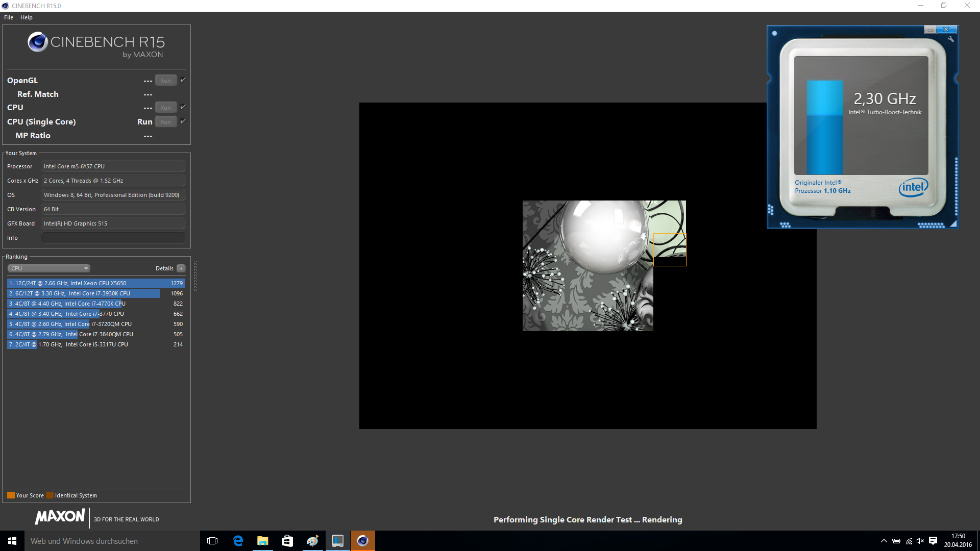Open Microsoft Edge from the taskbar
The height and width of the screenshot is (551, 980).
point(238,541)
